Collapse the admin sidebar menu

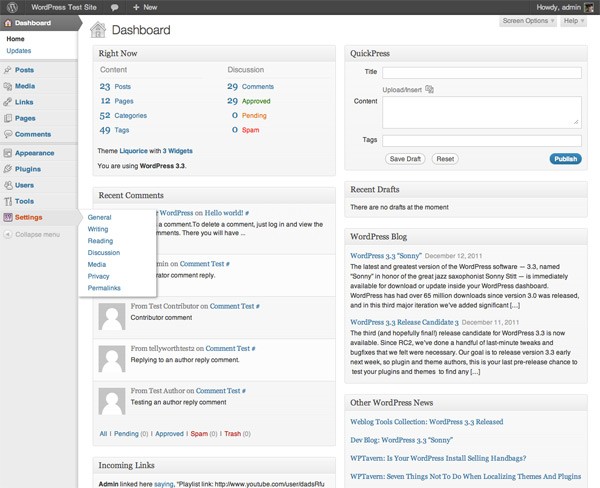(x=32, y=234)
